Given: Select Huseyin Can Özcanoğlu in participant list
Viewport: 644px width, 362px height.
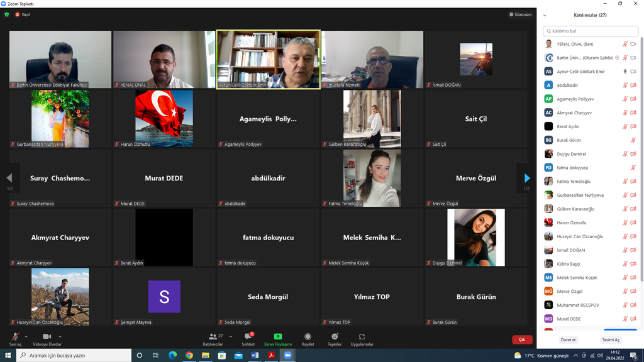Looking at the screenshot, I should 591,236.
